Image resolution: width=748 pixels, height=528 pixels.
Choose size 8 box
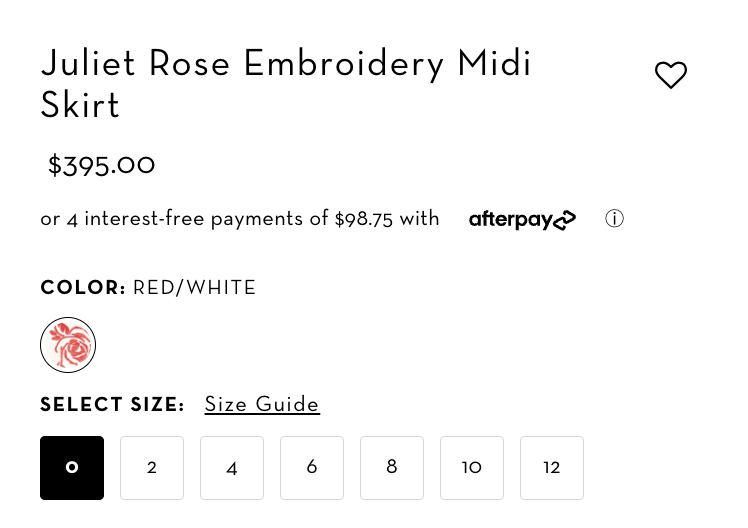point(392,468)
